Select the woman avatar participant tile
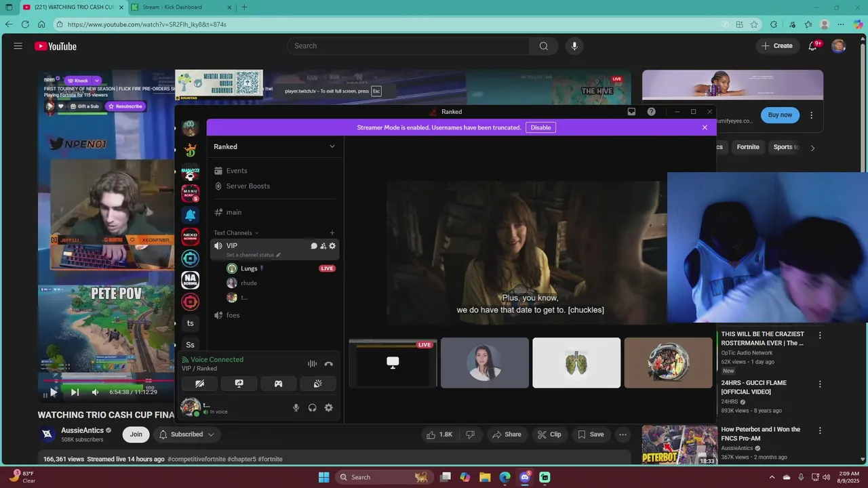868x488 pixels. pos(485,363)
